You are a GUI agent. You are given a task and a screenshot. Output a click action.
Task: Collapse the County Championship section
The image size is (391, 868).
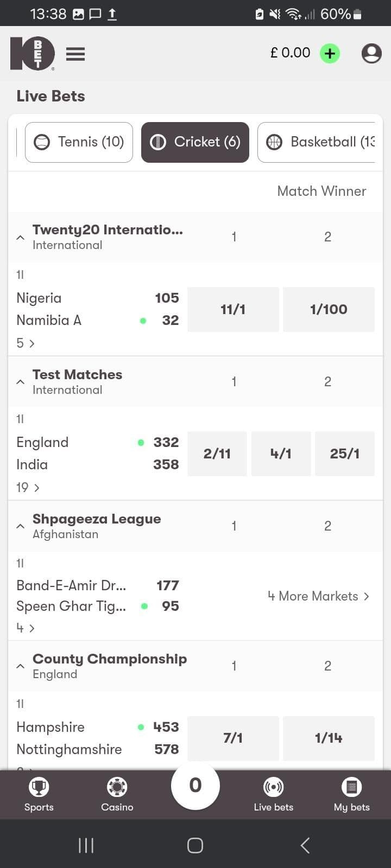pos(21,666)
